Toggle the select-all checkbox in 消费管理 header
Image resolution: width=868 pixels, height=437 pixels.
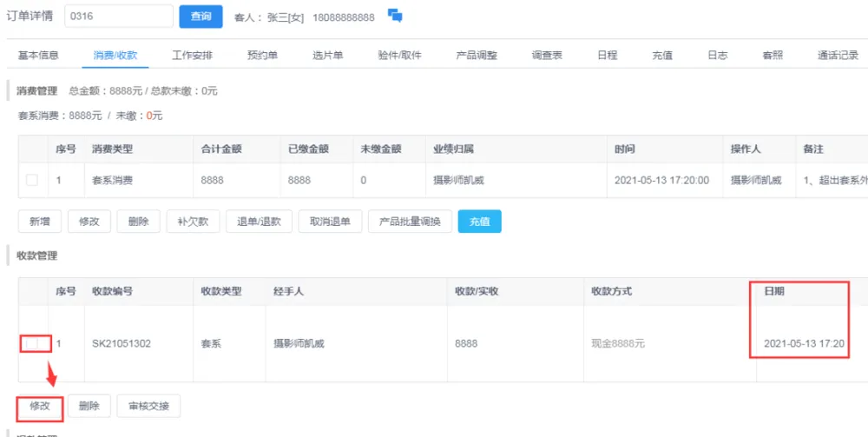click(32, 149)
